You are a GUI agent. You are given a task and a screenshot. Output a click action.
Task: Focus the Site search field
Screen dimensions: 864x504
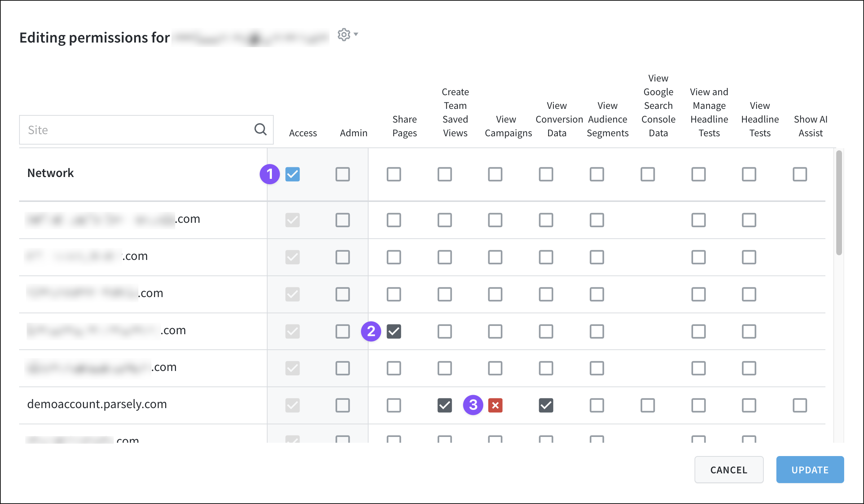coord(146,130)
